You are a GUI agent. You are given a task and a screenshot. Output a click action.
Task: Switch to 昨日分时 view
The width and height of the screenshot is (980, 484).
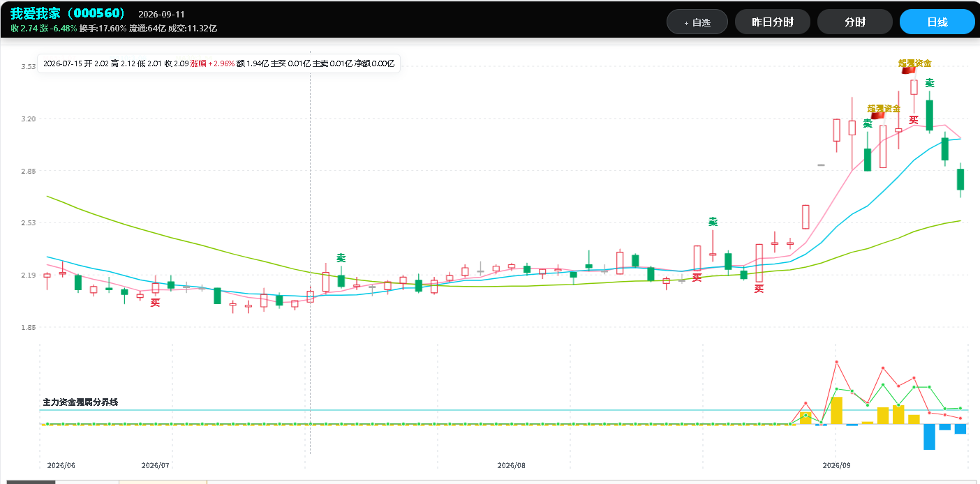pos(773,22)
